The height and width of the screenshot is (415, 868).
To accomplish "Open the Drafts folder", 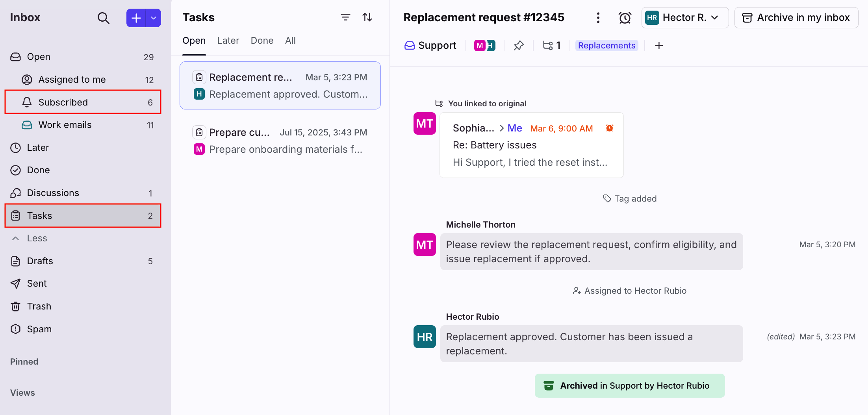I will [40, 261].
